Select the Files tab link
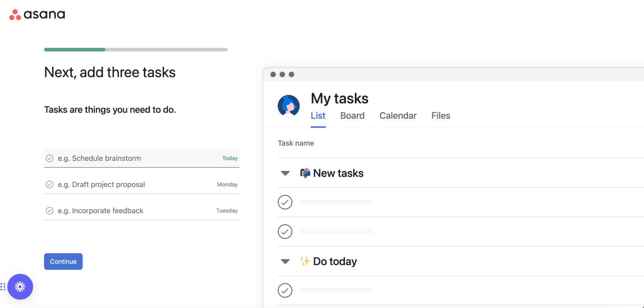644x308 pixels. 440,115
